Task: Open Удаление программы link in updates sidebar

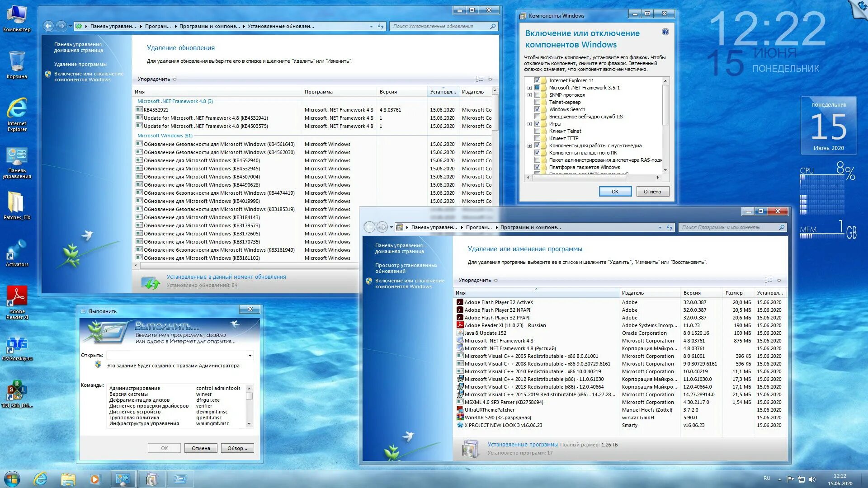Action: 80,64
